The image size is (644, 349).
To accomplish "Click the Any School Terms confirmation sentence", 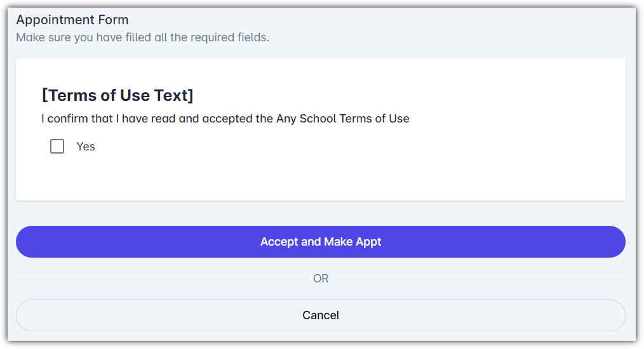I will 225,119.
